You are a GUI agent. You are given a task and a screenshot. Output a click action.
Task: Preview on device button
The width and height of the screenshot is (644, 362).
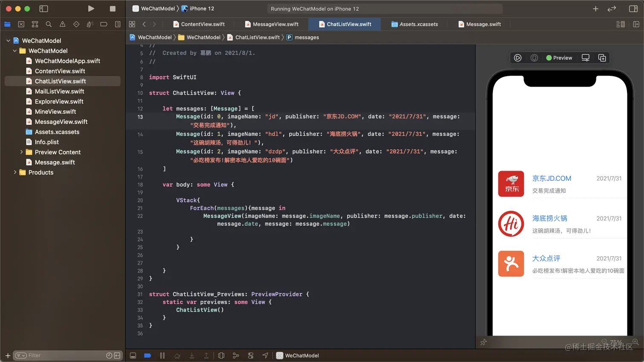586,58
